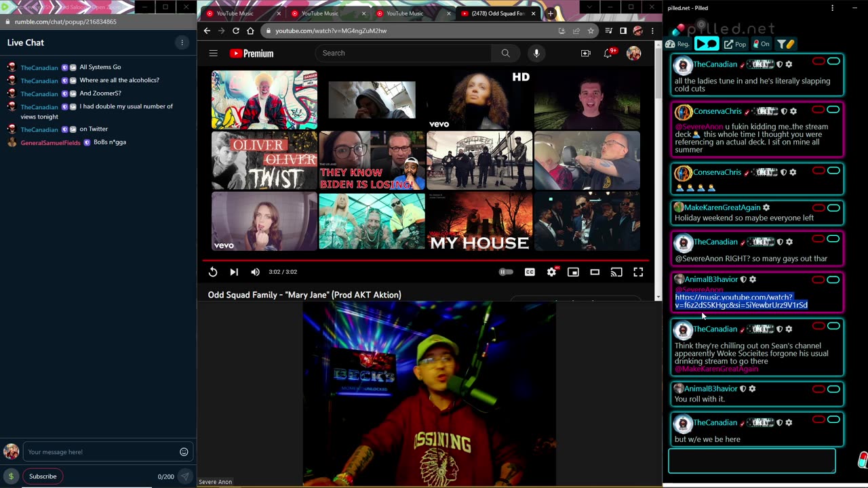The height and width of the screenshot is (488, 868).
Task: Toggle the Pilled 'On' switch
Action: (x=761, y=44)
